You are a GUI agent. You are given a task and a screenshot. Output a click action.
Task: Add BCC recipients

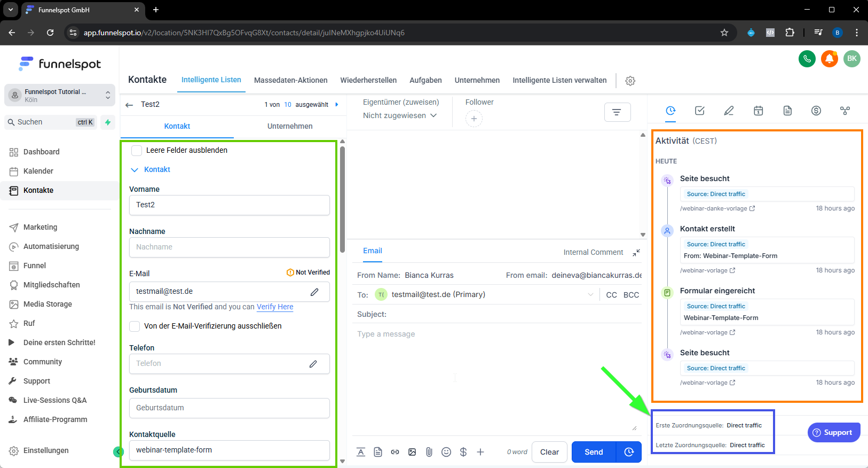[x=631, y=295]
